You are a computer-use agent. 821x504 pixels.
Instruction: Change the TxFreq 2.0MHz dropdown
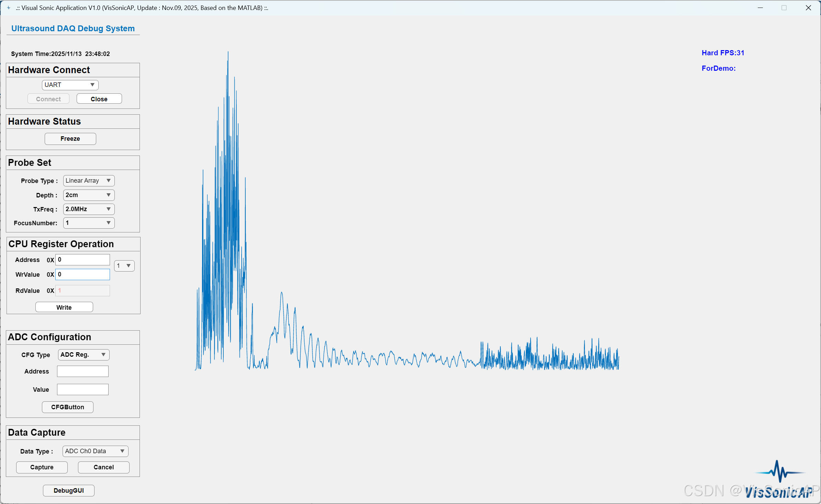89,209
